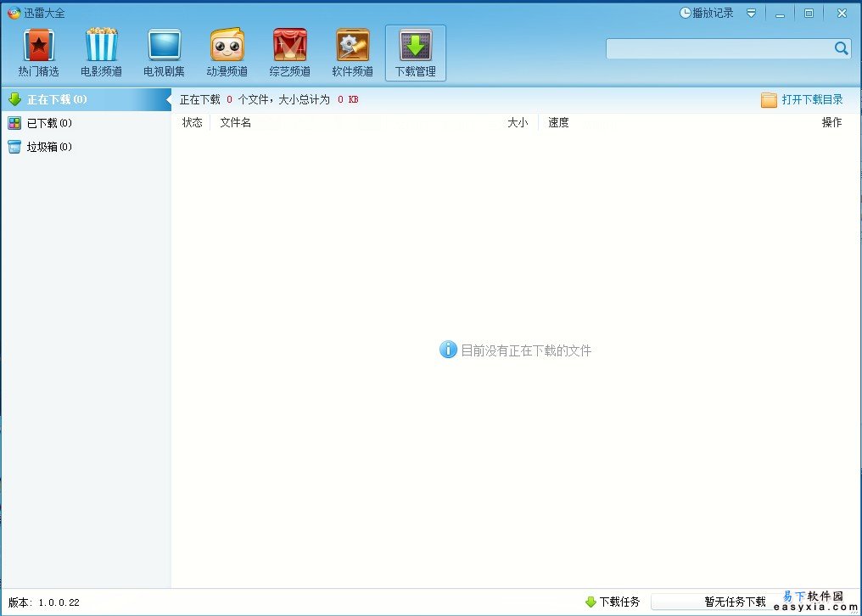
Task: Click the 目前没有正在下载的文件 message
Action: point(525,350)
